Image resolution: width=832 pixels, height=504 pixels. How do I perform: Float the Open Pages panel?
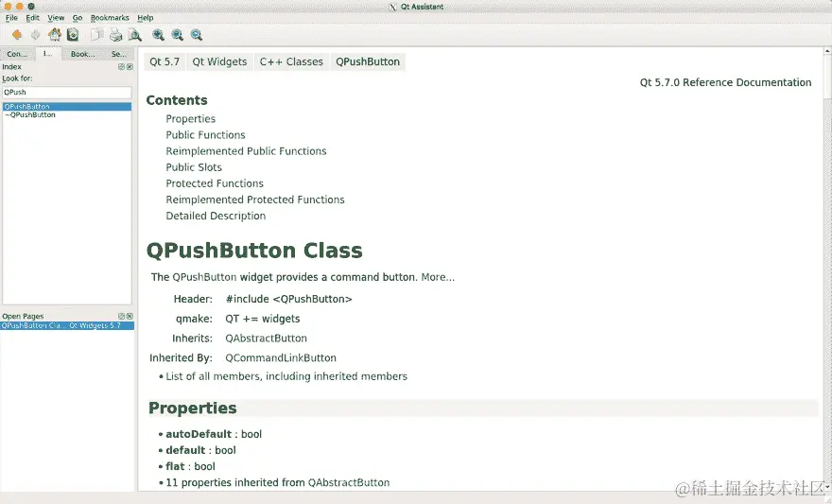(x=121, y=316)
